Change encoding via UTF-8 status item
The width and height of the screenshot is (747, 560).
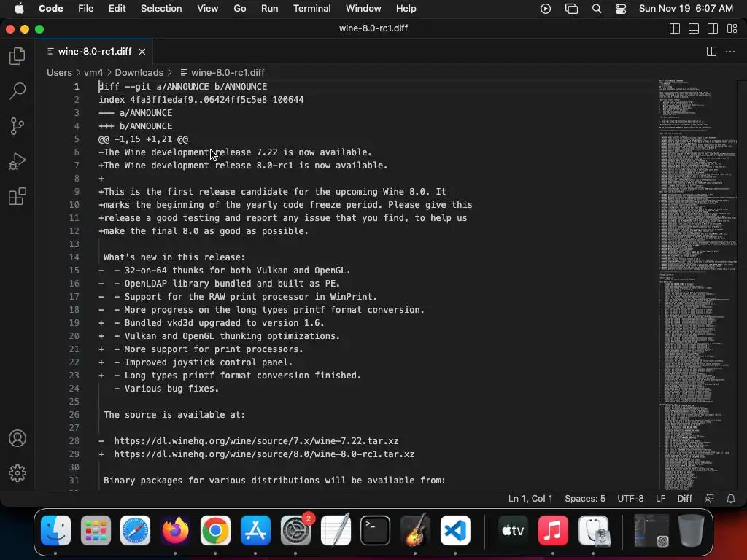[630, 499]
